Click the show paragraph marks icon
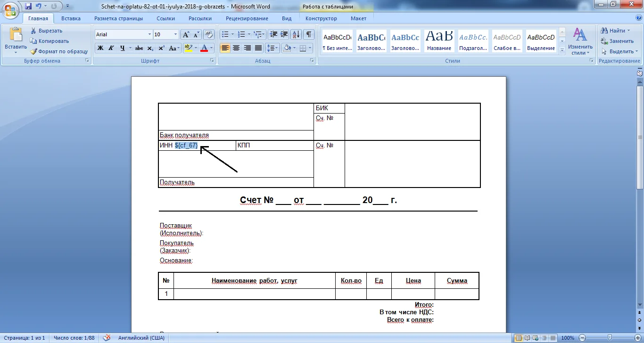Screen dimensions: 644x343 309,34
